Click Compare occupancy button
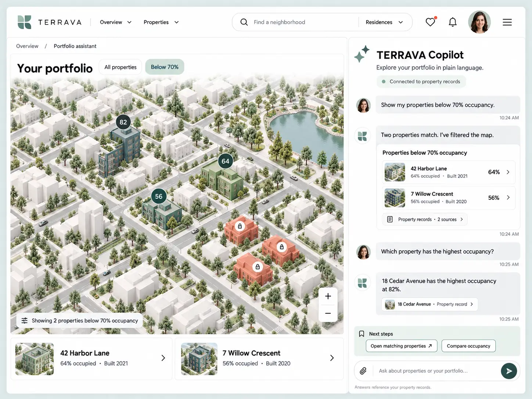This screenshot has height=399, width=532. (x=468, y=346)
